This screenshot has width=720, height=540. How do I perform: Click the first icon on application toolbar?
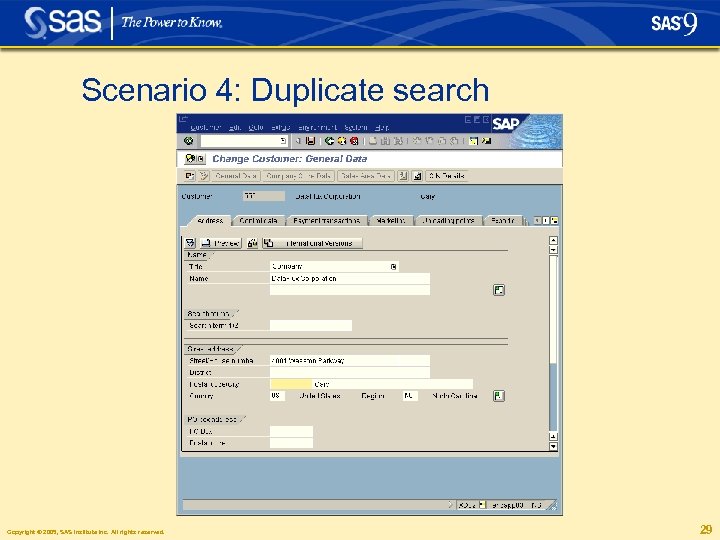coord(190,176)
